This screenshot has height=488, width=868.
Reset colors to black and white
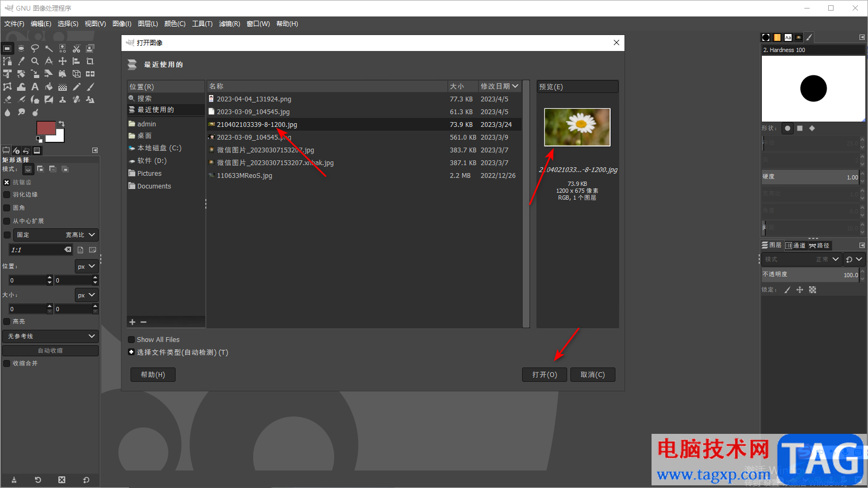point(39,140)
